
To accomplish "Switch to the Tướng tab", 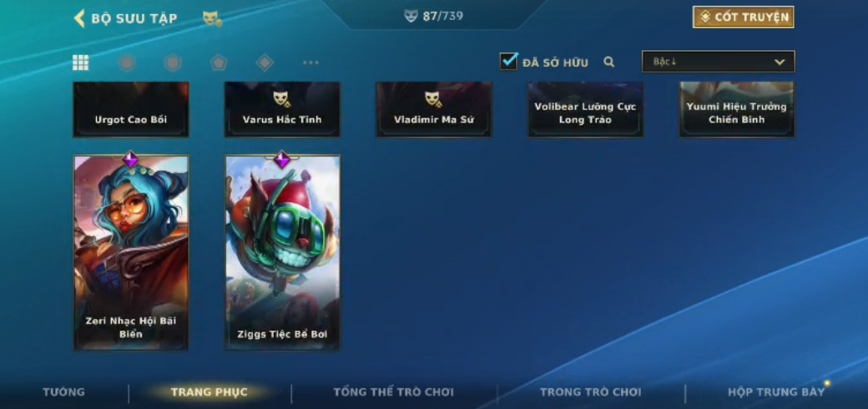I will click(64, 391).
